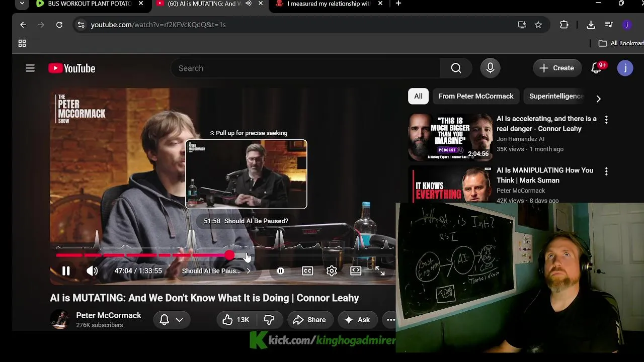View site information in the address bar
644x362 pixels.
pos(81,25)
